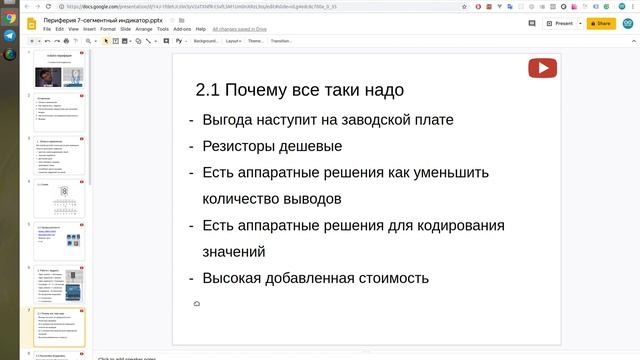
Task: Expand the Present options arrow
Action: tap(580, 24)
